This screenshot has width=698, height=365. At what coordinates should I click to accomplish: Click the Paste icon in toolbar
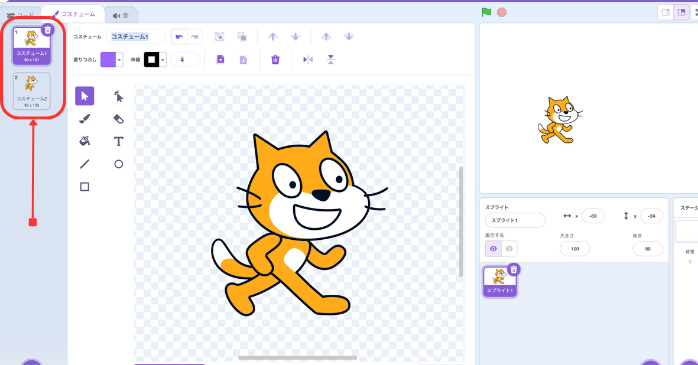(x=243, y=60)
